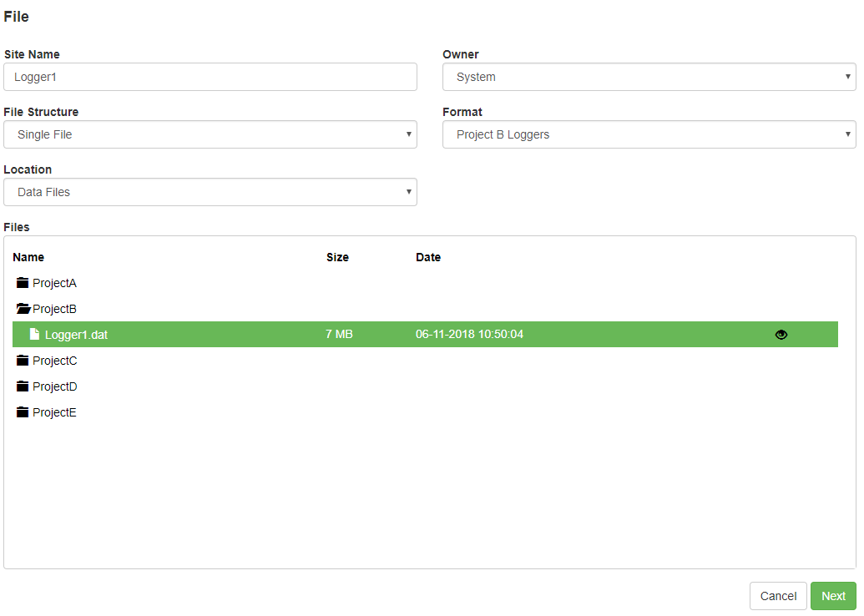Screen dimensions: 864x616
Task: Select the ProjectB folder name
Action: click(54, 309)
